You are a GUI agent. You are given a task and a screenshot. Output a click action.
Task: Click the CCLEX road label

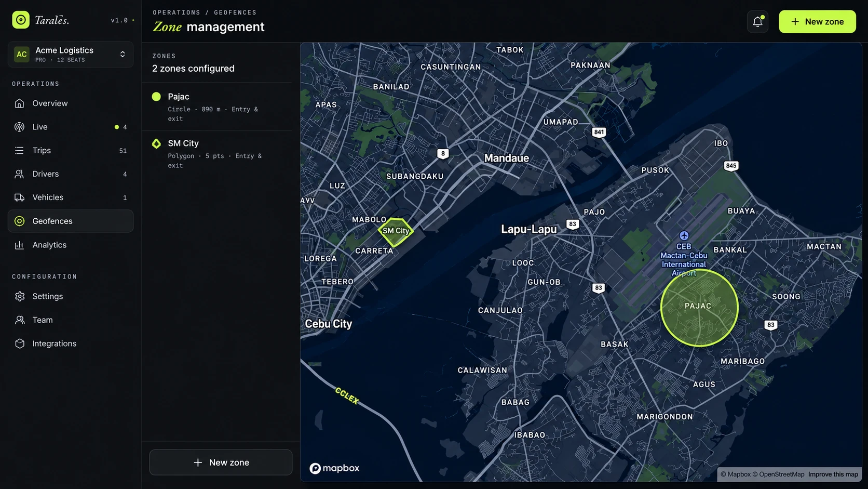click(x=347, y=395)
